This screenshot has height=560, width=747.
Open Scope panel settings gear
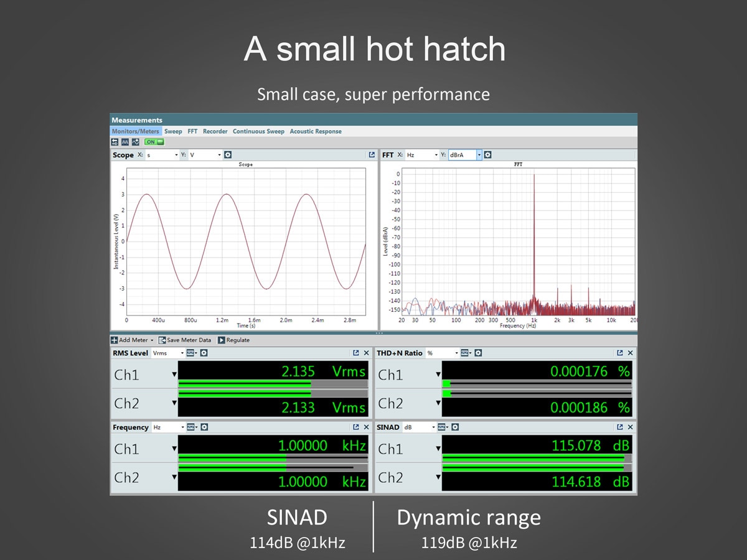point(228,155)
